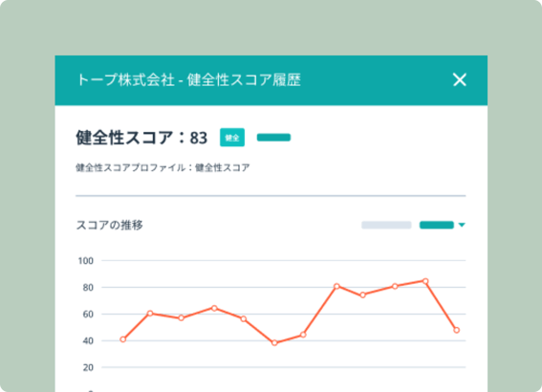The height and width of the screenshot is (392, 542).
Task: Click the first chart data point near 40
Action: pyautogui.click(x=122, y=339)
